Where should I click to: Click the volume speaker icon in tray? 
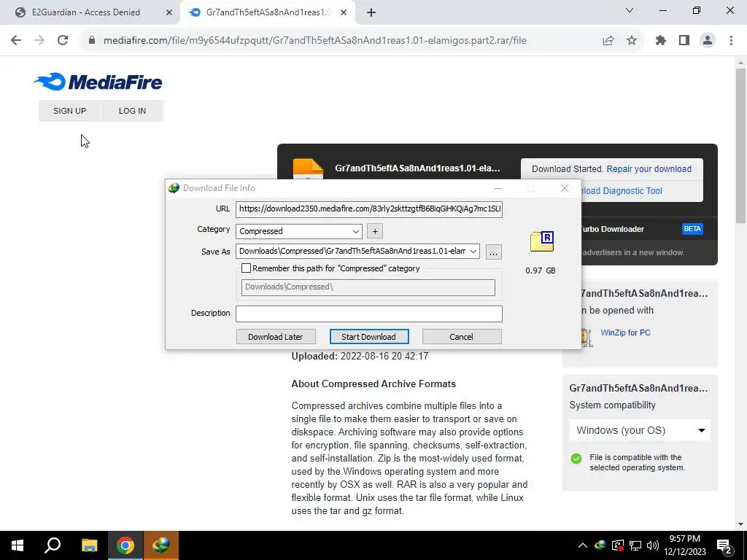653,545
